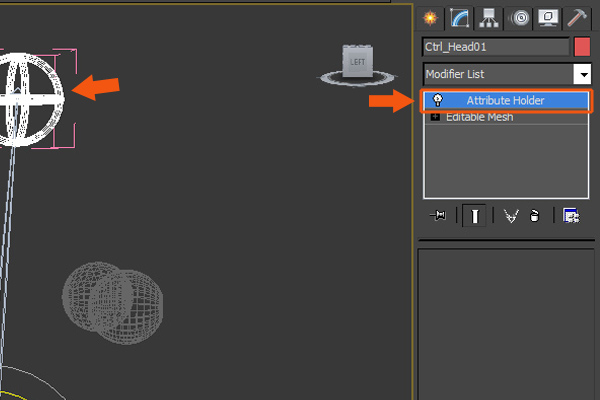Open the Motion panel tab
Viewport: 600px width, 400px height.
coord(519,18)
